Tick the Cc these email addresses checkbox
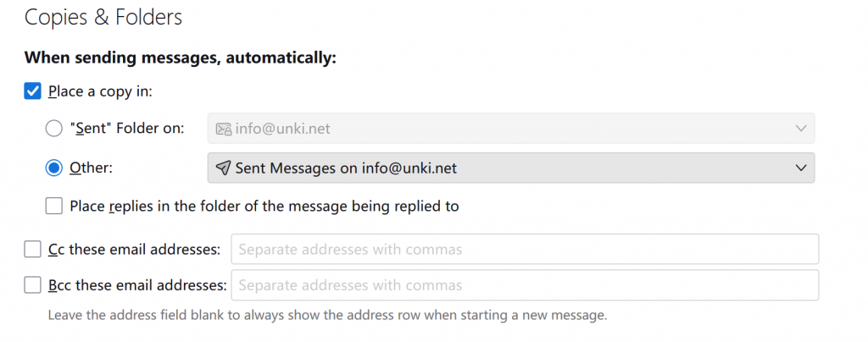 (x=33, y=250)
